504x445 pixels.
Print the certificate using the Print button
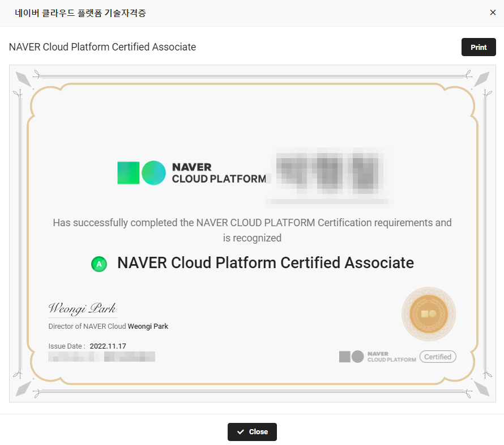479,47
